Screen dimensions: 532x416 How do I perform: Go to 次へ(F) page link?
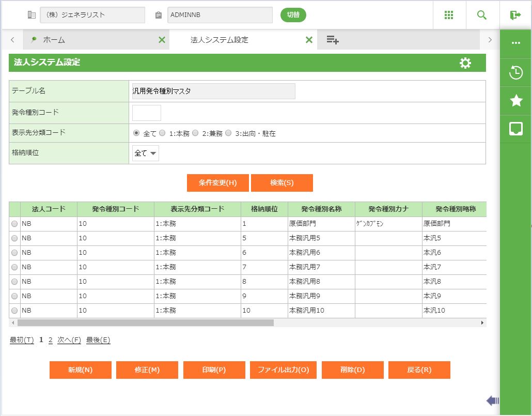pyautogui.click(x=69, y=340)
